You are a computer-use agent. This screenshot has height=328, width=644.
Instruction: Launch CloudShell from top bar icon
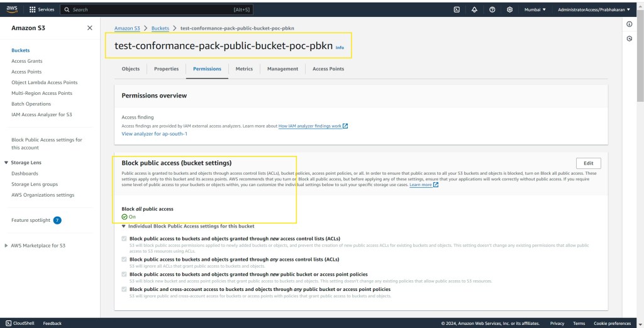point(457,9)
